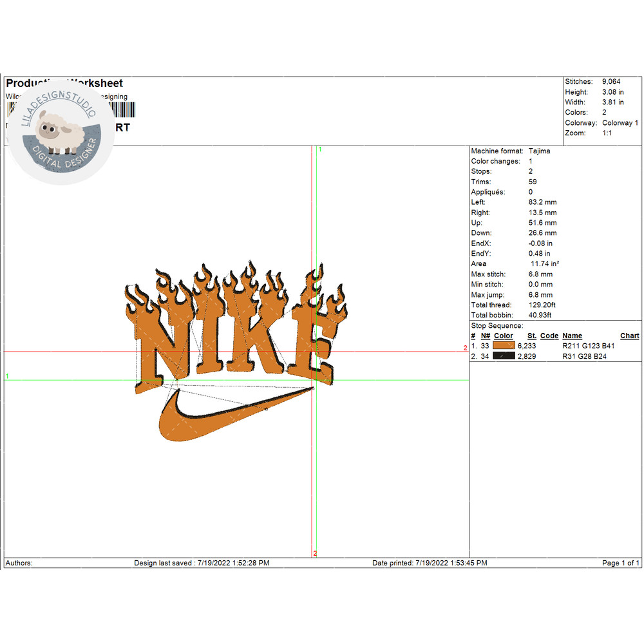Click the green 1 marker at the left of the horizontal guide
The height and width of the screenshot is (644, 644).
pyautogui.click(x=7, y=375)
